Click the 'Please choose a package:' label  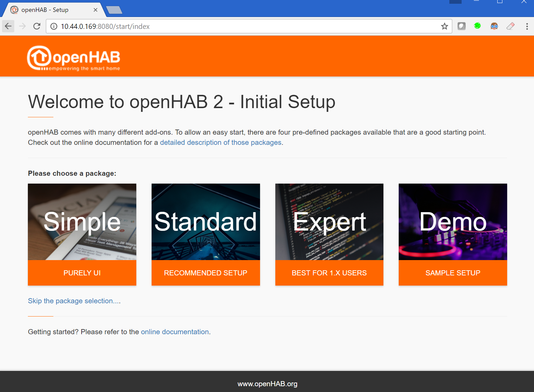[x=72, y=173]
